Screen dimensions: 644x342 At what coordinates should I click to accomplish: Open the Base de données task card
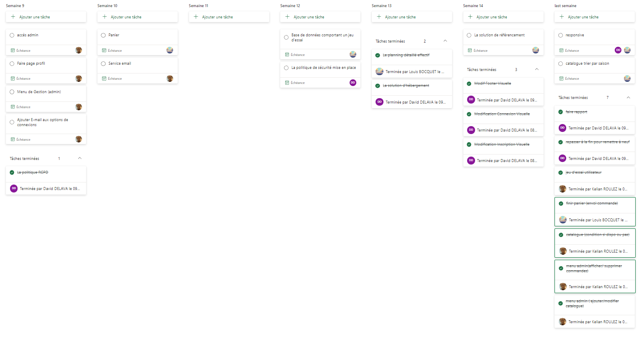pyautogui.click(x=322, y=38)
